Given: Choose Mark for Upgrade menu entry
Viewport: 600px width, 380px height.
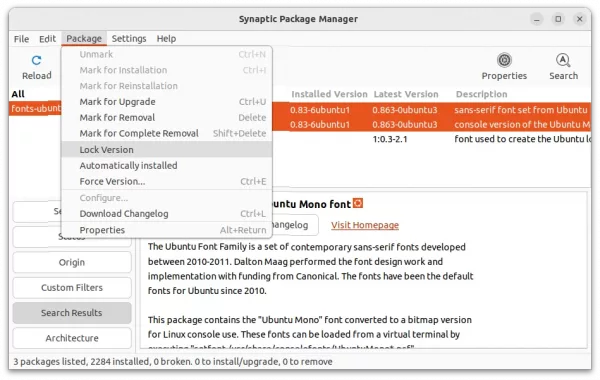Looking at the screenshot, I should (x=166, y=102).
